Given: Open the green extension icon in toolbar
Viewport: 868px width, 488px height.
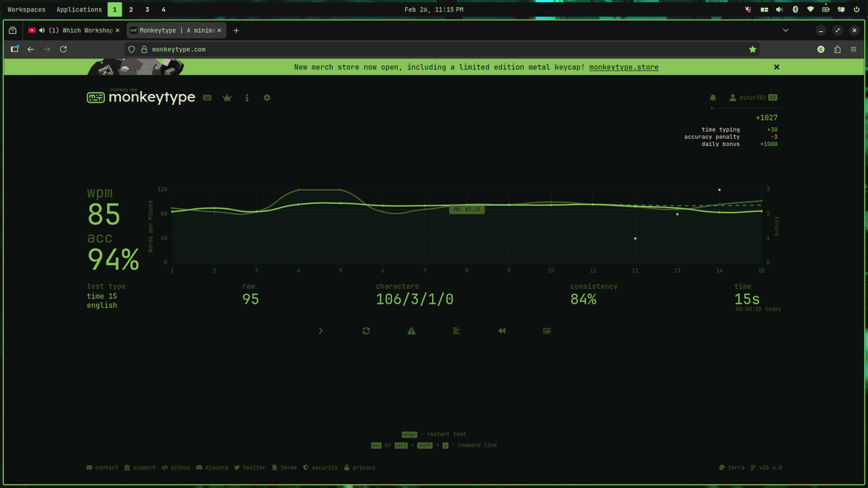Looking at the screenshot, I should click(x=821, y=49).
